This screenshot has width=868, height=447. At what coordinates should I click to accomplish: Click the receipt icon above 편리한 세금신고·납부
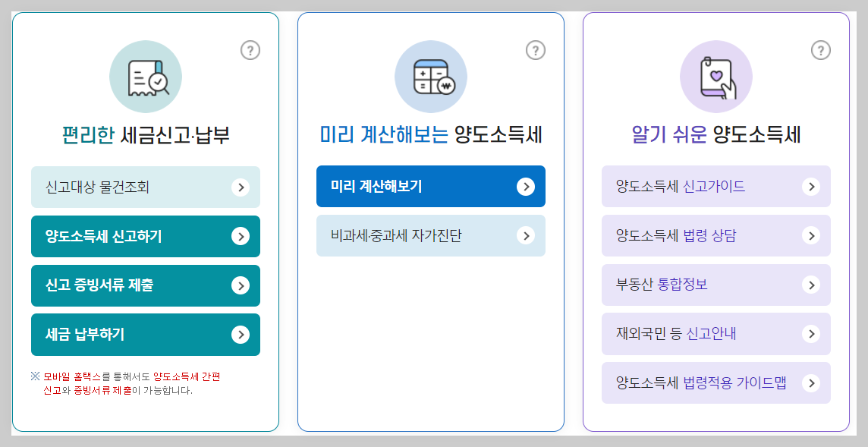pyautogui.click(x=145, y=76)
